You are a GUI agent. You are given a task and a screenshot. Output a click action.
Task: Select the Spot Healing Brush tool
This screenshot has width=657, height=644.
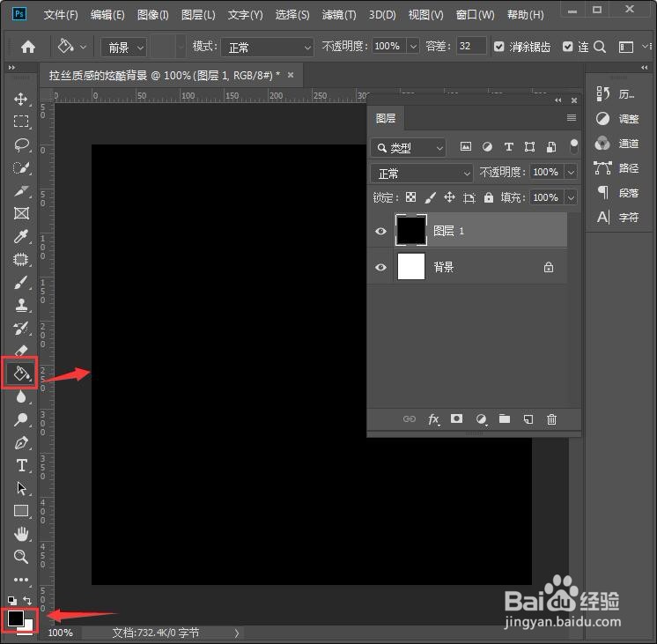coord(21,260)
